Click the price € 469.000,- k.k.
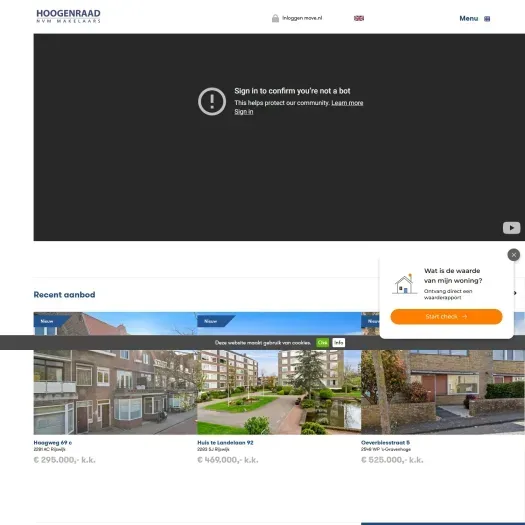 pos(228,460)
